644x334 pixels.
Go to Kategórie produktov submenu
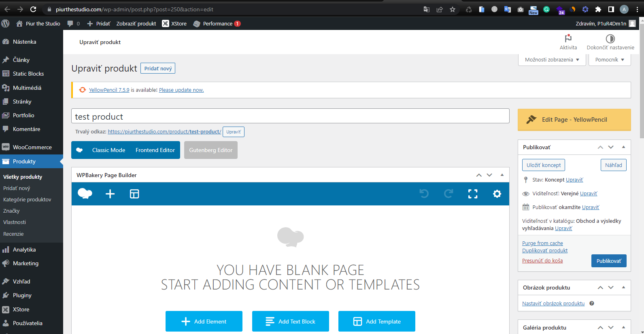(27, 199)
